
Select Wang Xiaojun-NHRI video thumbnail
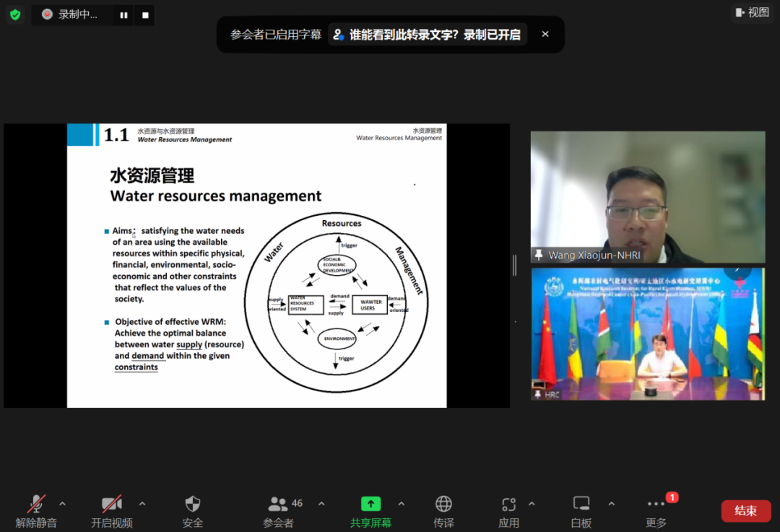pos(647,196)
